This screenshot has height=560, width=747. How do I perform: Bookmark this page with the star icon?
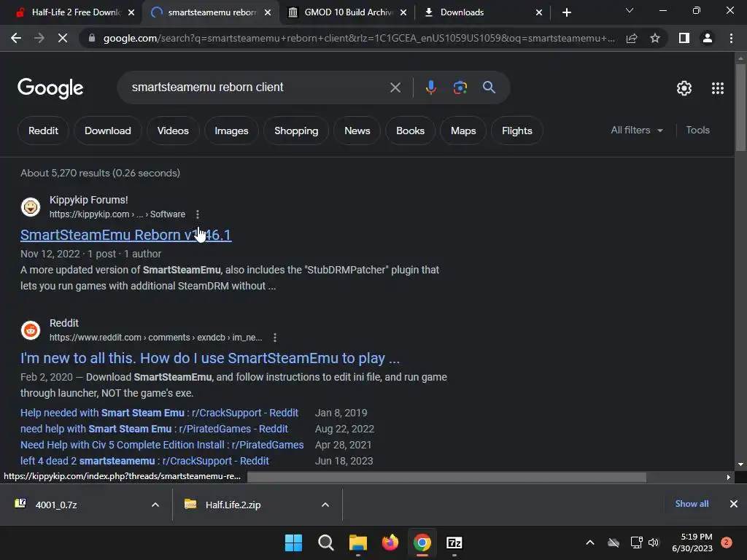tap(655, 38)
